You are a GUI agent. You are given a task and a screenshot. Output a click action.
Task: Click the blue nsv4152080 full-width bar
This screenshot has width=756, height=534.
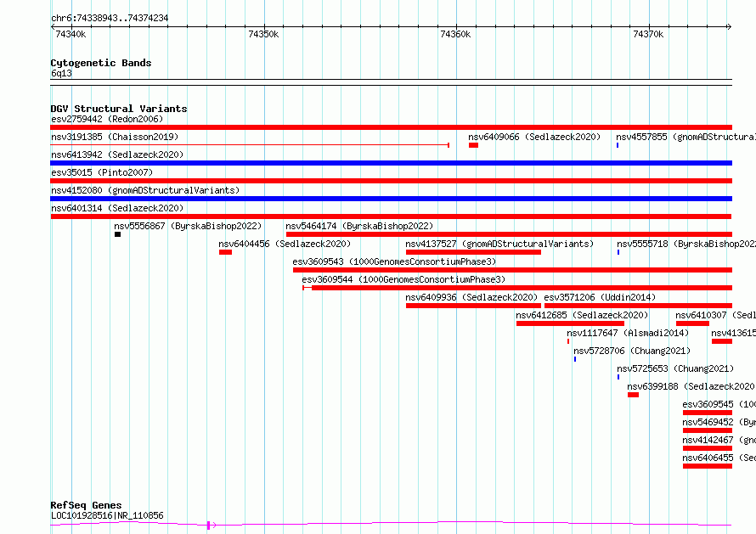(391, 199)
